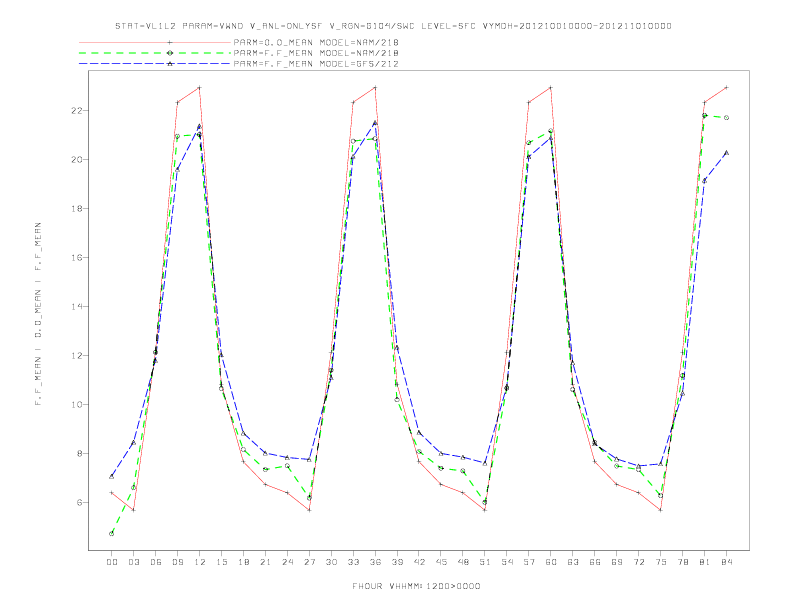Click x-axis tick label 00

click(x=112, y=562)
